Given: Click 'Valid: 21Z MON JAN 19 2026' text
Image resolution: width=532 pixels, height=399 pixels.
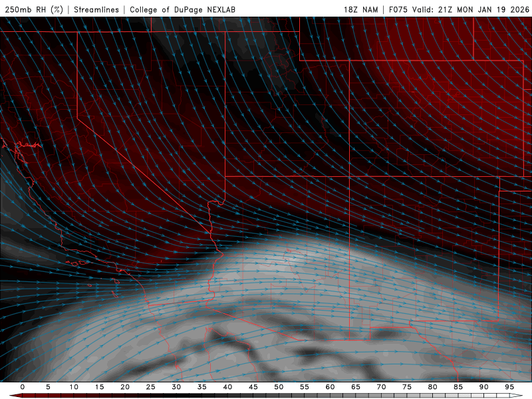Looking at the screenshot, I should pyautogui.click(x=471, y=9).
